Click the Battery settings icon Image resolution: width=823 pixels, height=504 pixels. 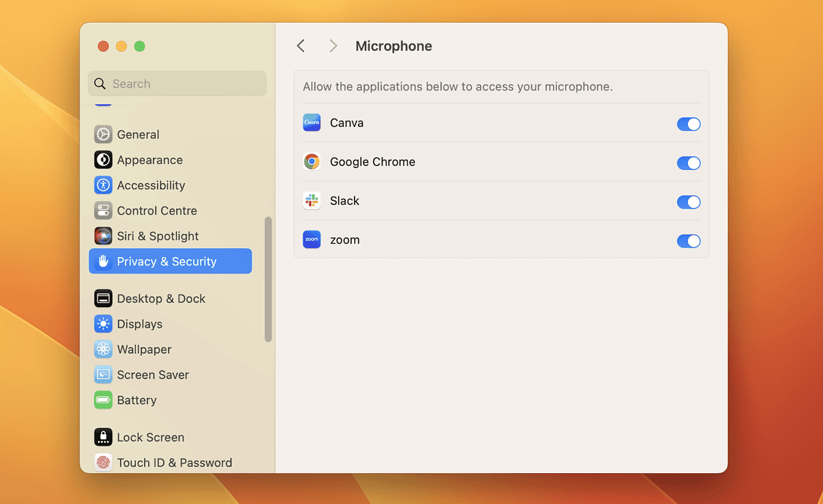click(x=103, y=400)
